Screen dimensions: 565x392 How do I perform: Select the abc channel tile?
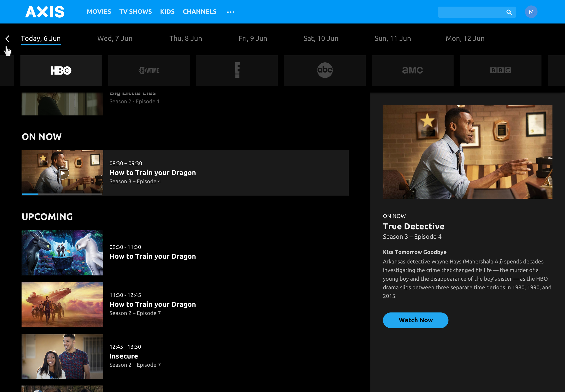coord(325,70)
